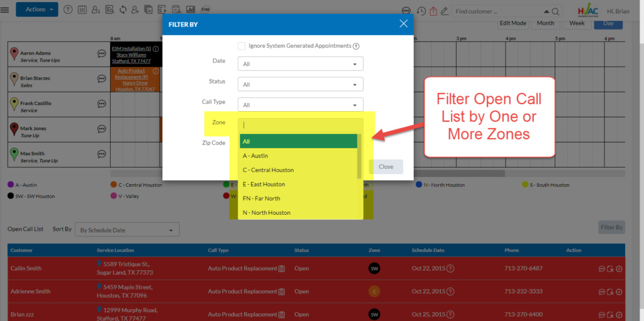Image resolution: width=644 pixels, height=321 pixels.
Task: Select E - East Houston zone option
Action: coord(298,184)
